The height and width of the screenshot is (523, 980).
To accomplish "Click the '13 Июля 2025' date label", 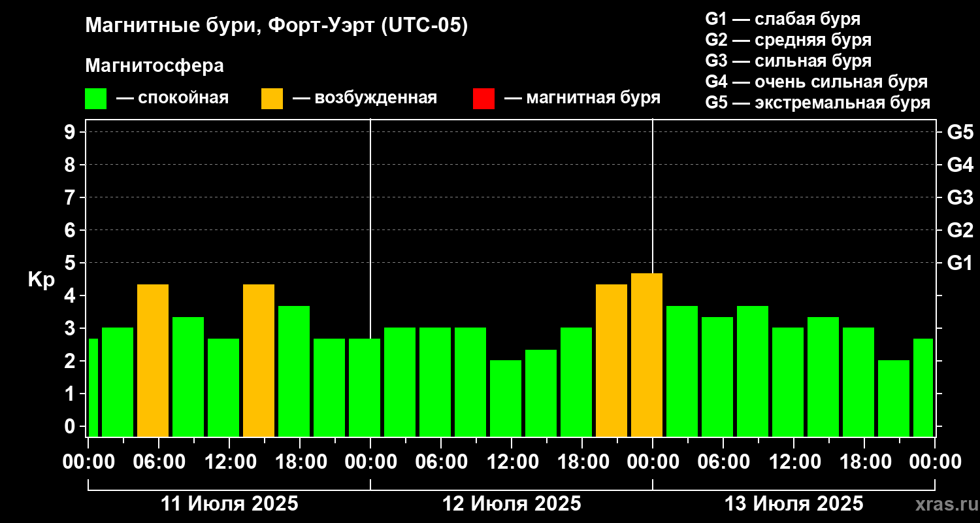I will click(794, 504).
